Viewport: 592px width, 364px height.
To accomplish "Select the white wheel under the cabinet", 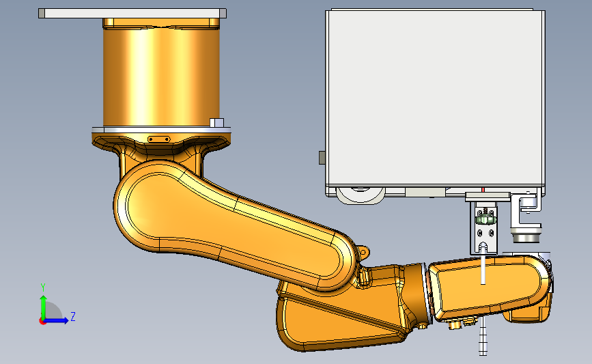I will tap(360, 195).
